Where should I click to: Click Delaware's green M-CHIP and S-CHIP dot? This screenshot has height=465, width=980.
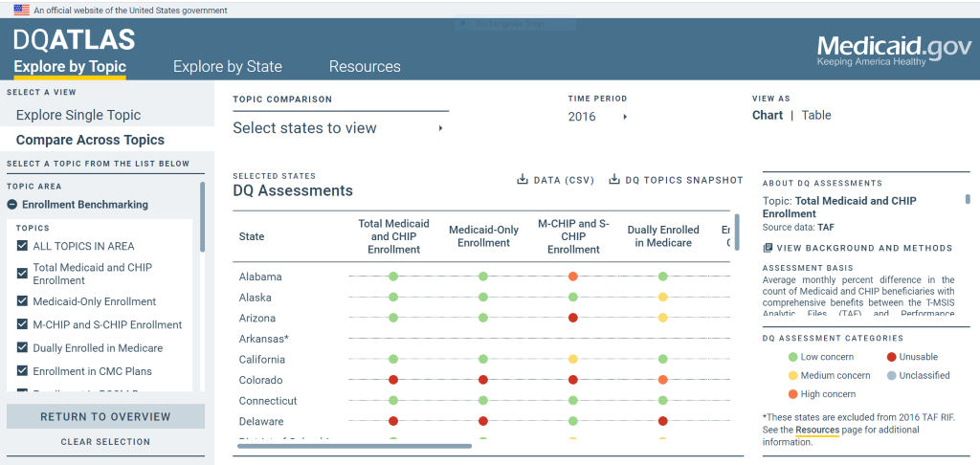click(573, 421)
